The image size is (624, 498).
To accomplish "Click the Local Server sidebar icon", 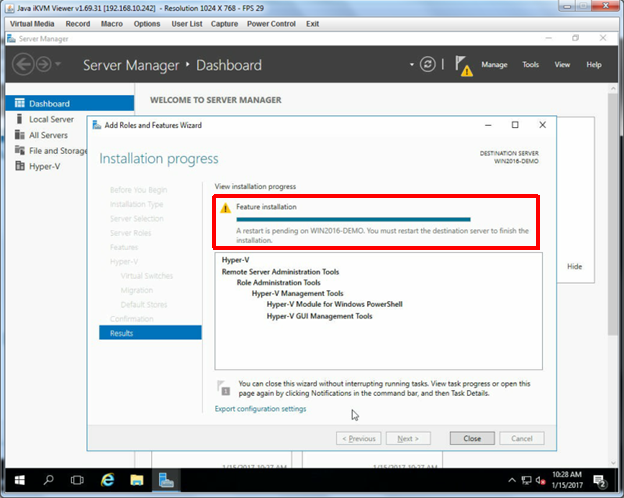I will click(x=19, y=119).
